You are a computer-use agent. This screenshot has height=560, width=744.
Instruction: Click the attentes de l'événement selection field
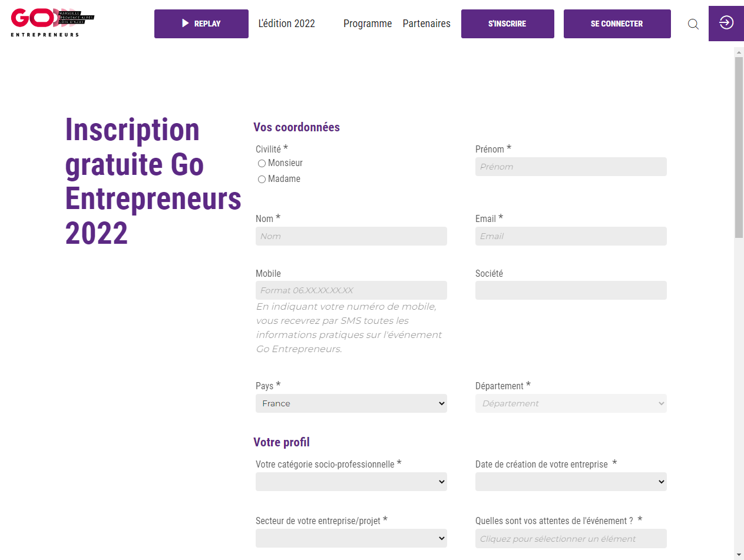(x=571, y=538)
